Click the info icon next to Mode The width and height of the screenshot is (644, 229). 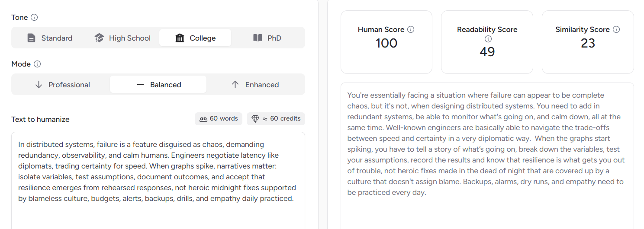click(x=37, y=64)
